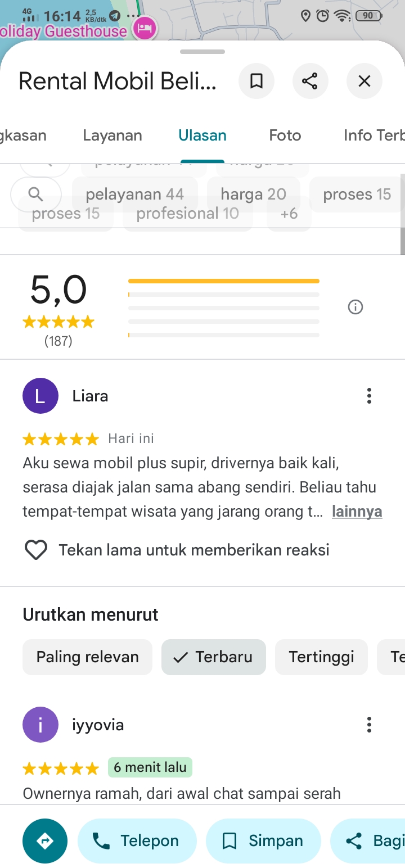Image resolution: width=405 pixels, height=868 pixels.
Task: Tap the pink hotel map pin
Action: [145, 28]
